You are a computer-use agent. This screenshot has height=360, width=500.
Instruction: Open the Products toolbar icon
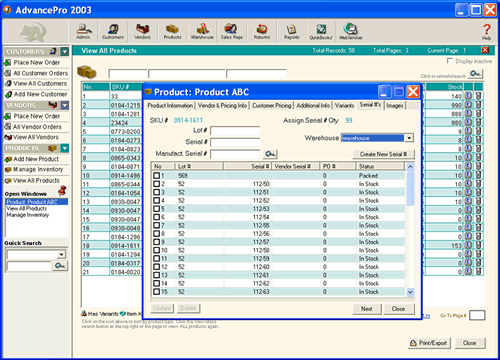pyautogui.click(x=172, y=31)
